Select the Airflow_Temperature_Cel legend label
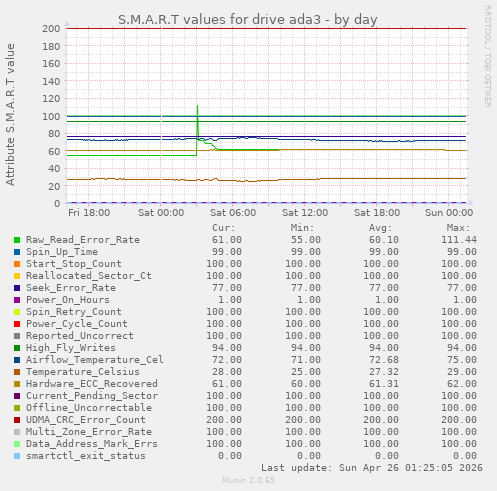The height and width of the screenshot is (491, 497). (95, 360)
